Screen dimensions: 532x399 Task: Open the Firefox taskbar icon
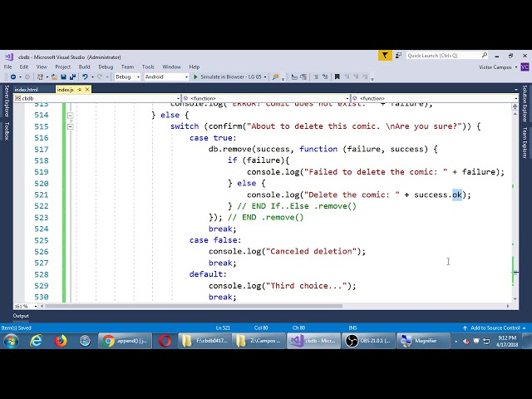[x=61, y=341]
